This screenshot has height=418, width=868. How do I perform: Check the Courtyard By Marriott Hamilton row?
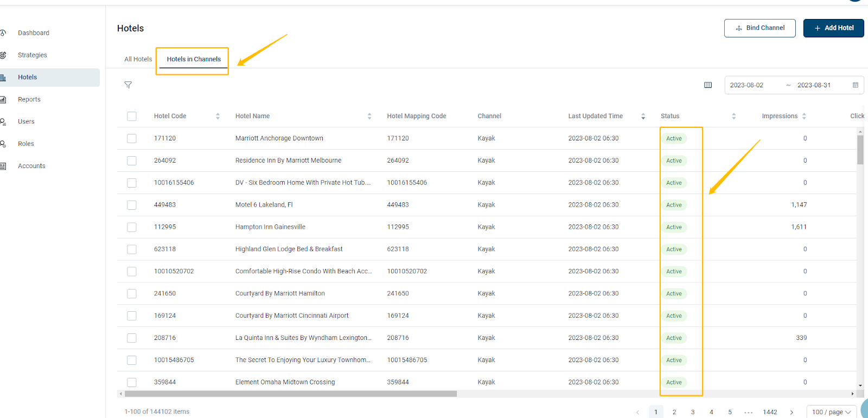click(132, 294)
